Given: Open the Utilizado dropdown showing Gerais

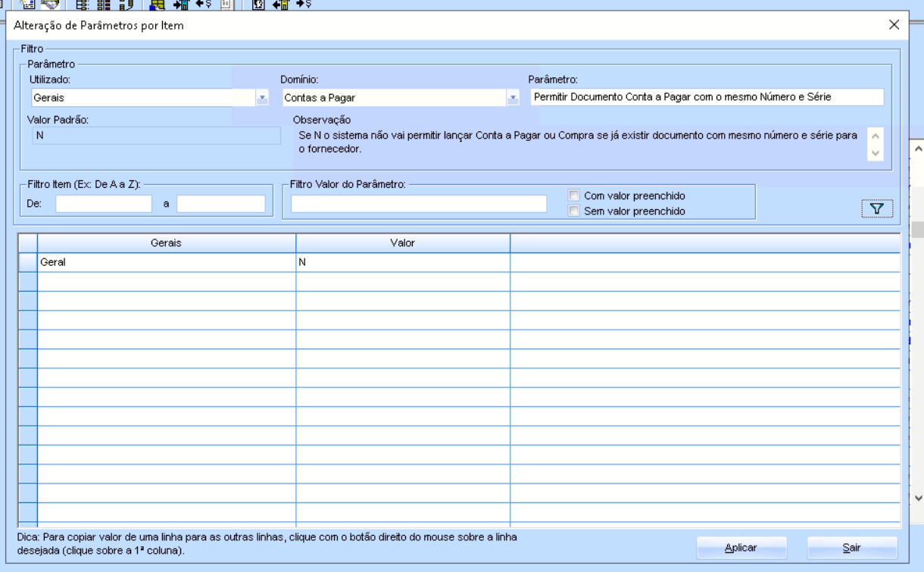Looking at the screenshot, I should (x=262, y=98).
